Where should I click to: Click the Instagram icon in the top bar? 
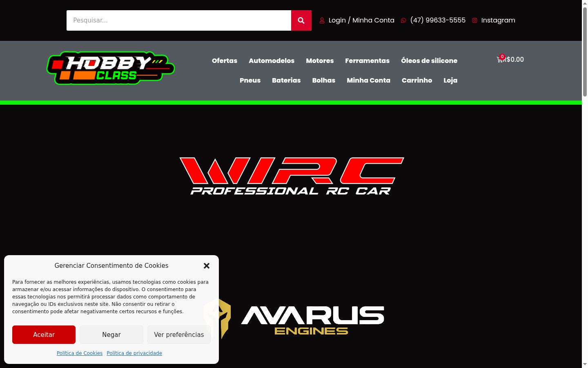coord(474,20)
